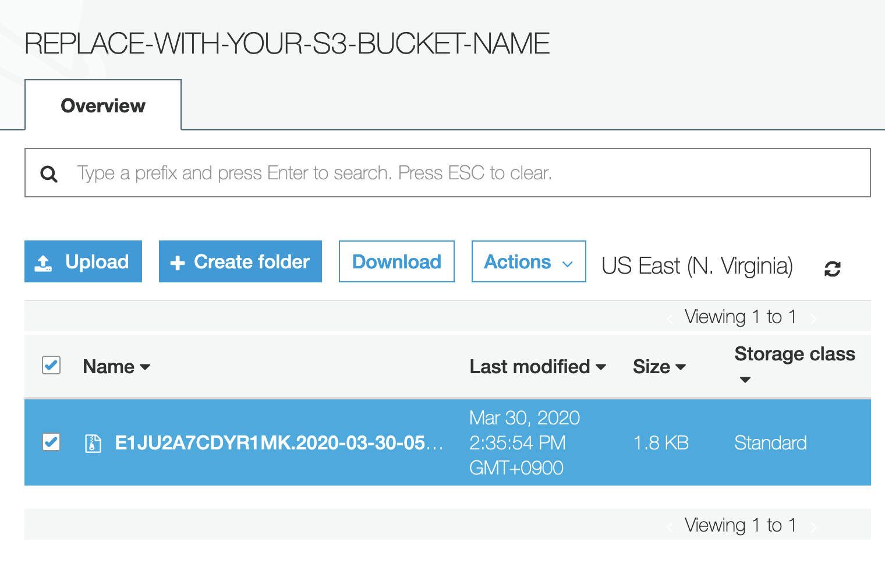Screen dimensions: 885x588
Task: Go to previous page arrow below table
Action: click(x=670, y=527)
